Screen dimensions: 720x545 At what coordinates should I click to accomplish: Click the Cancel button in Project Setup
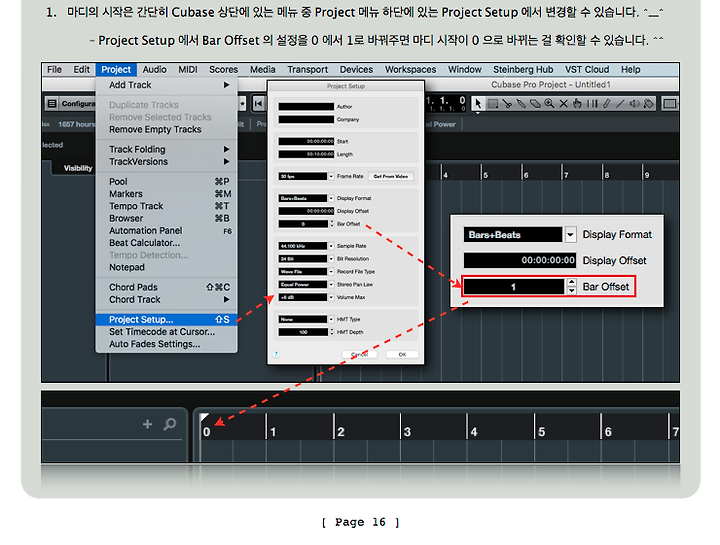pyautogui.click(x=359, y=354)
